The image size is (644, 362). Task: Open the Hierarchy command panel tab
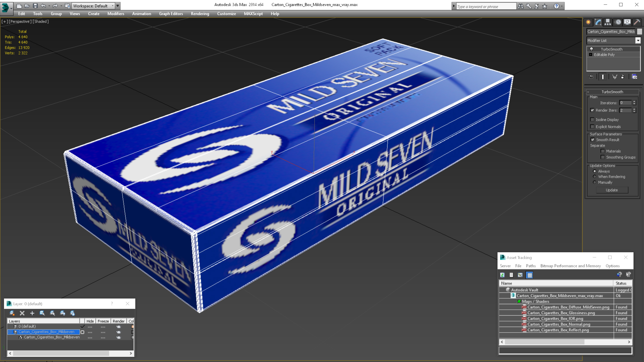click(x=608, y=22)
